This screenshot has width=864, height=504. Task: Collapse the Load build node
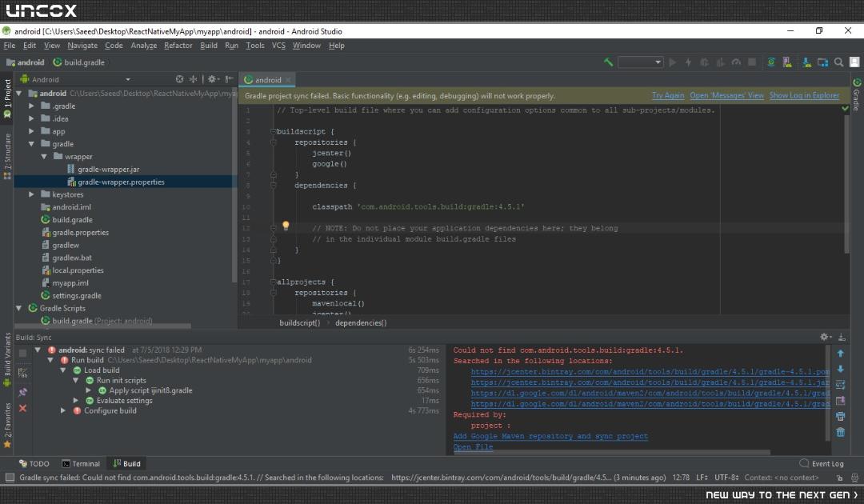click(x=63, y=370)
